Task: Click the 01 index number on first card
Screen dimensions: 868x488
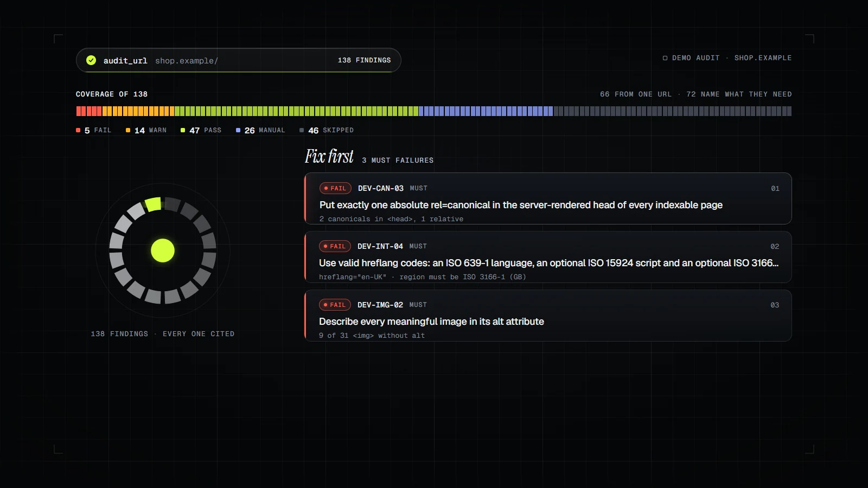Action: (775, 189)
